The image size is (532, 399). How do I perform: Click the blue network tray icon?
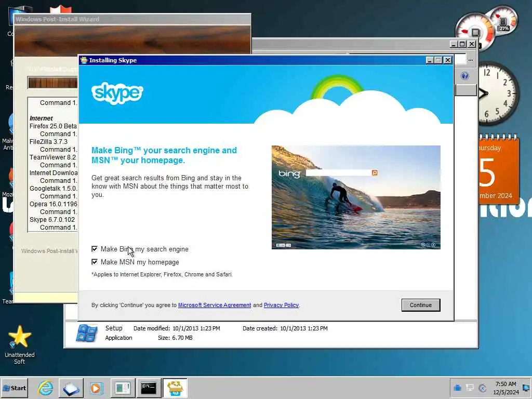(x=457, y=388)
